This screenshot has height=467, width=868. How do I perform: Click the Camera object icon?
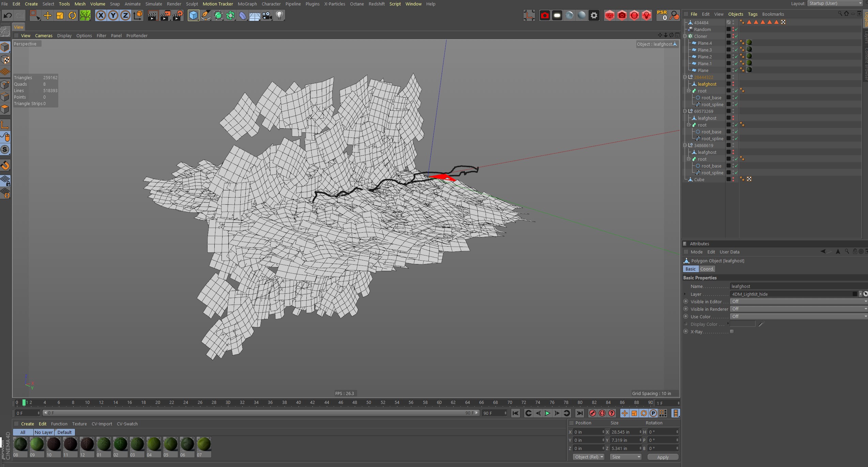(x=267, y=15)
